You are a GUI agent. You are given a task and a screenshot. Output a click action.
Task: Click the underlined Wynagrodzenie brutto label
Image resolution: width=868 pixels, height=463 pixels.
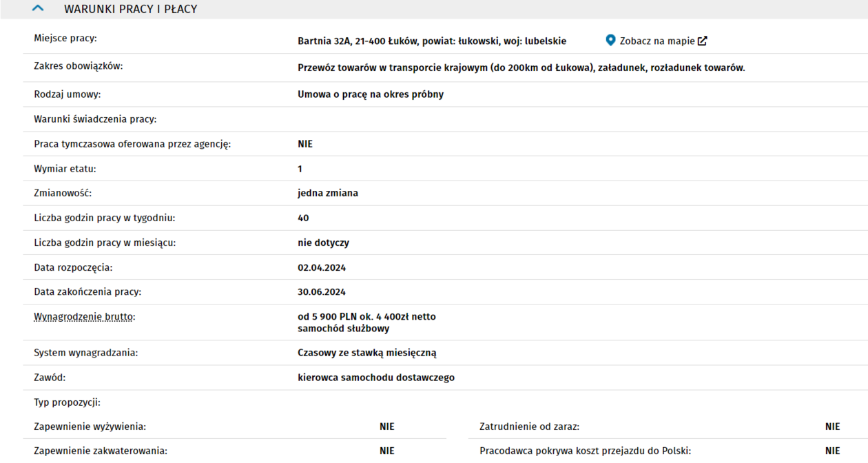(x=85, y=317)
